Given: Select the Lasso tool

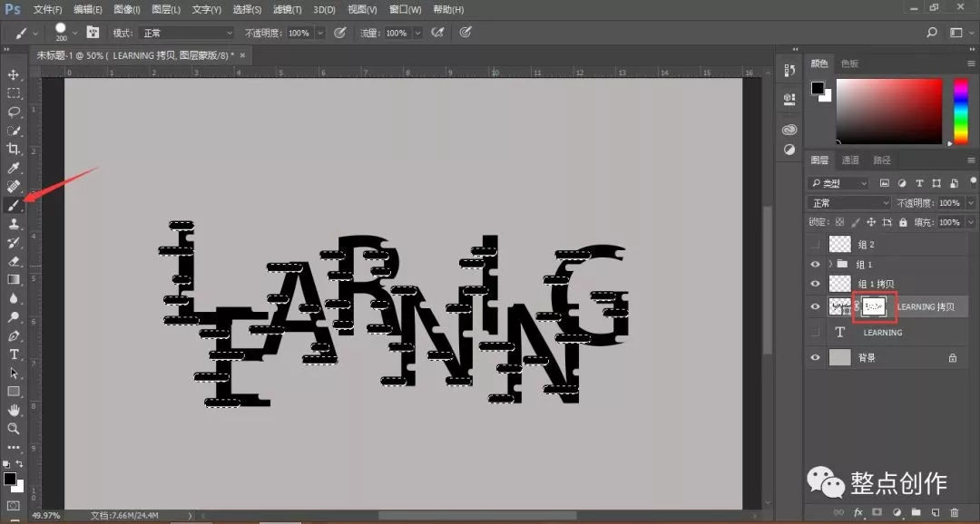Looking at the screenshot, I should pyautogui.click(x=13, y=112).
